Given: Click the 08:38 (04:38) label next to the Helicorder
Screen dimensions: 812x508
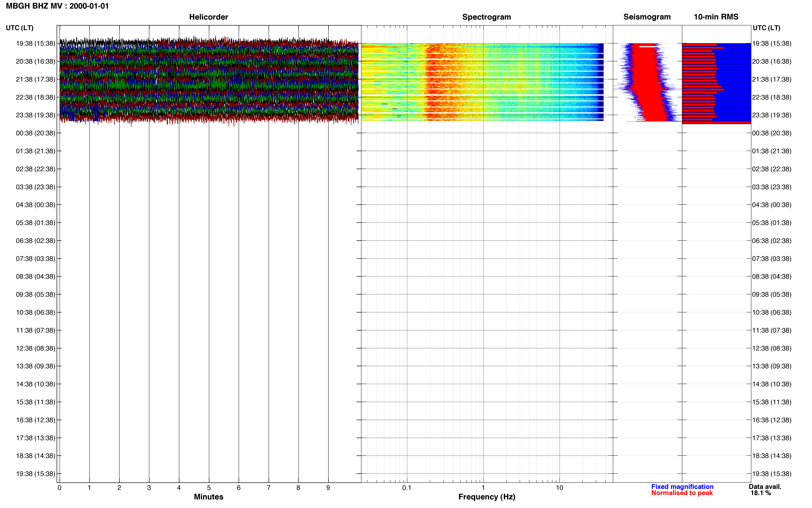Looking at the screenshot, I should tap(36, 277).
